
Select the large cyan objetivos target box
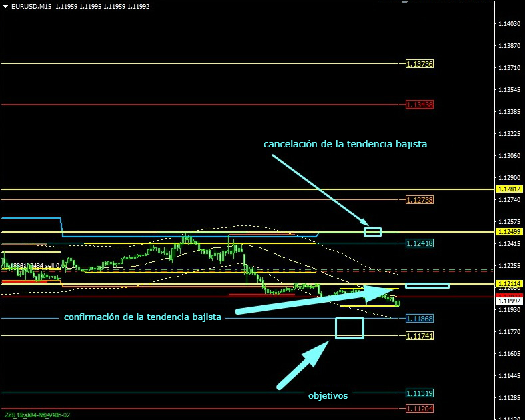tap(350, 328)
